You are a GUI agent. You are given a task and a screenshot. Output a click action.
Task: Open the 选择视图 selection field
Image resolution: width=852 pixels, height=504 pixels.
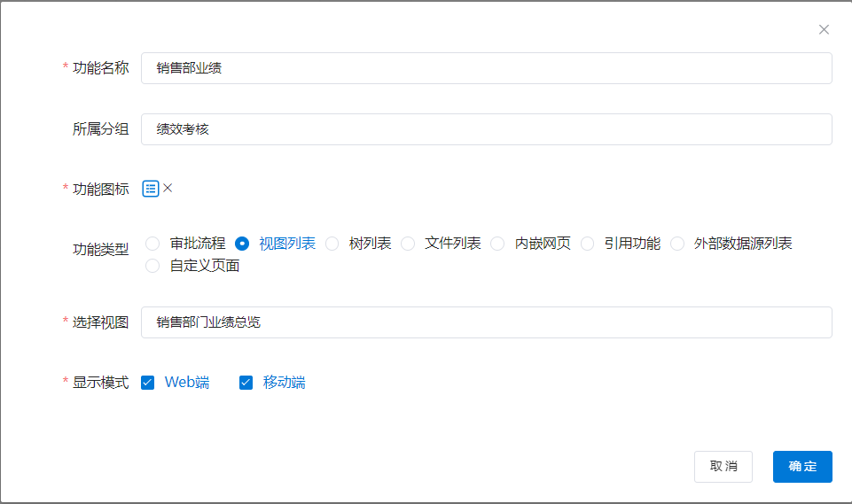click(x=486, y=322)
